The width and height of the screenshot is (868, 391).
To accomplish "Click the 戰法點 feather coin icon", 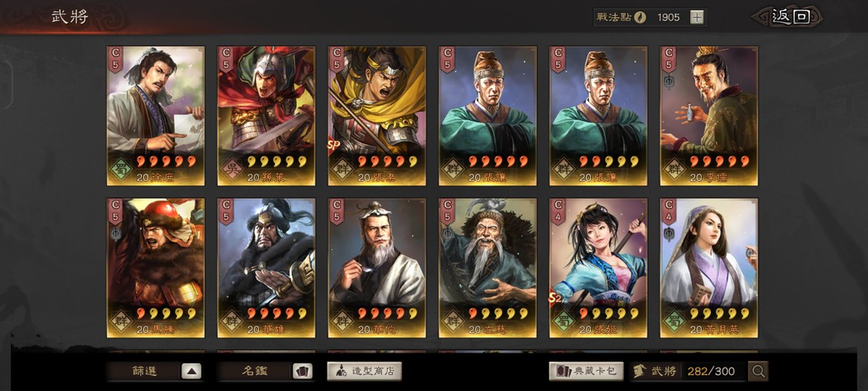I will (x=640, y=17).
